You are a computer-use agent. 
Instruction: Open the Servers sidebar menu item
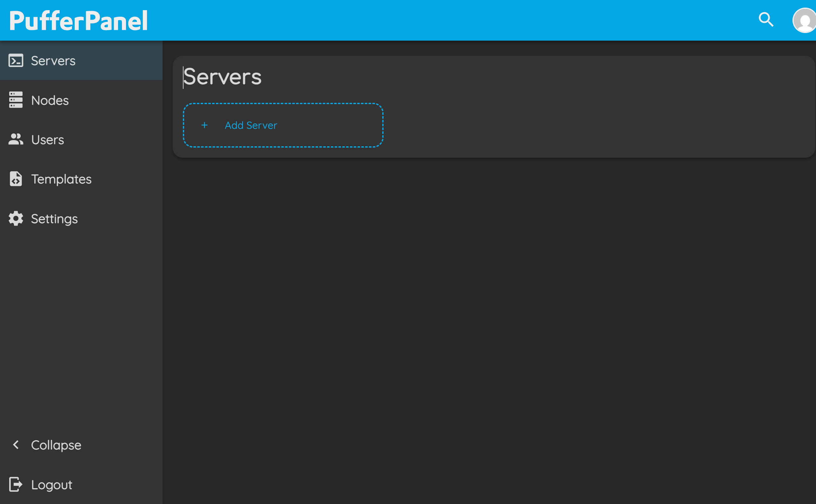pos(81,61)
